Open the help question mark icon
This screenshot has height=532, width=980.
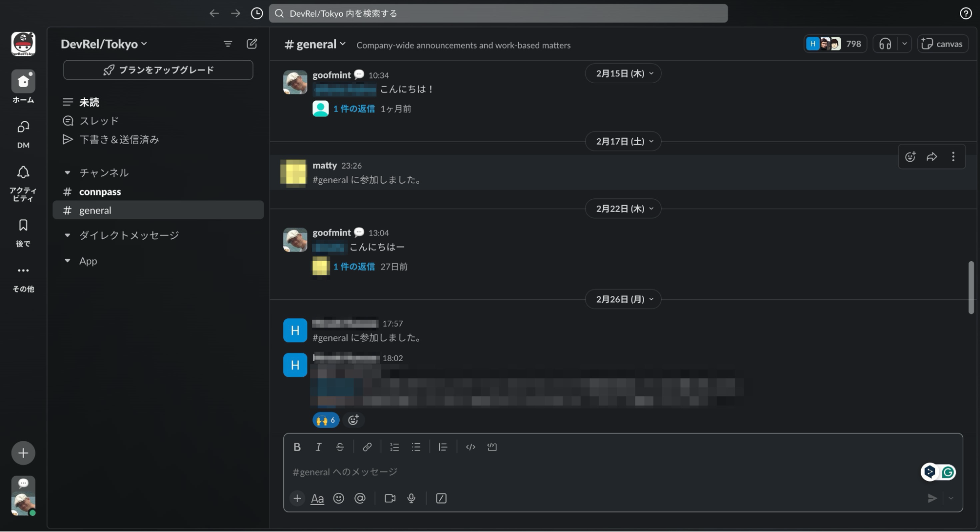(966, 13)
